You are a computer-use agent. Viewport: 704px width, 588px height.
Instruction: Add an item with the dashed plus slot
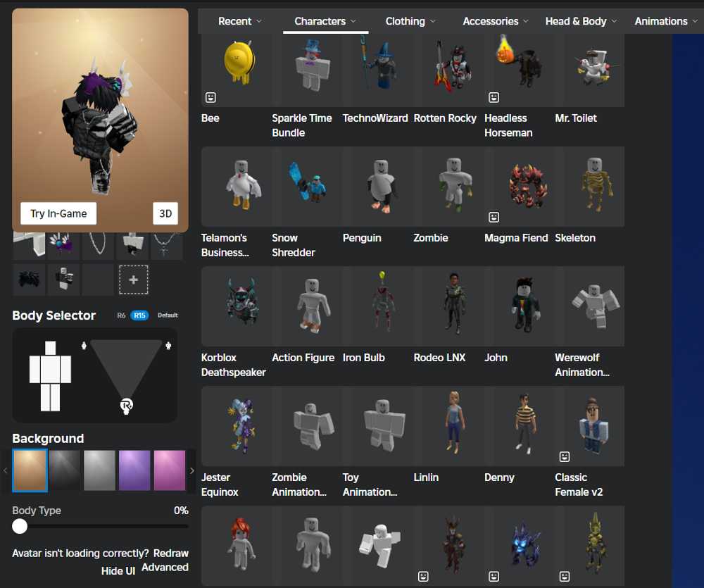[x=133, y=280]
